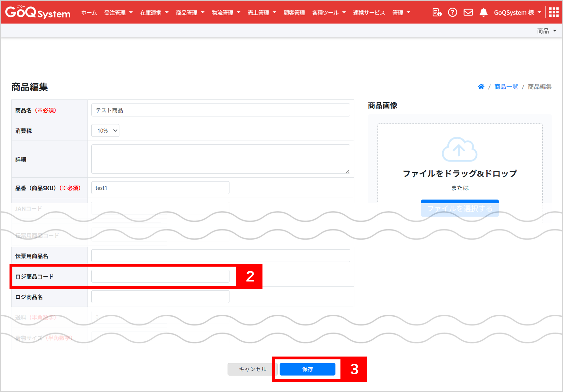Viewport: 563px width, 392px height.
Task: Expand the 受注管理 menu
Action: (x=118, y=13)
